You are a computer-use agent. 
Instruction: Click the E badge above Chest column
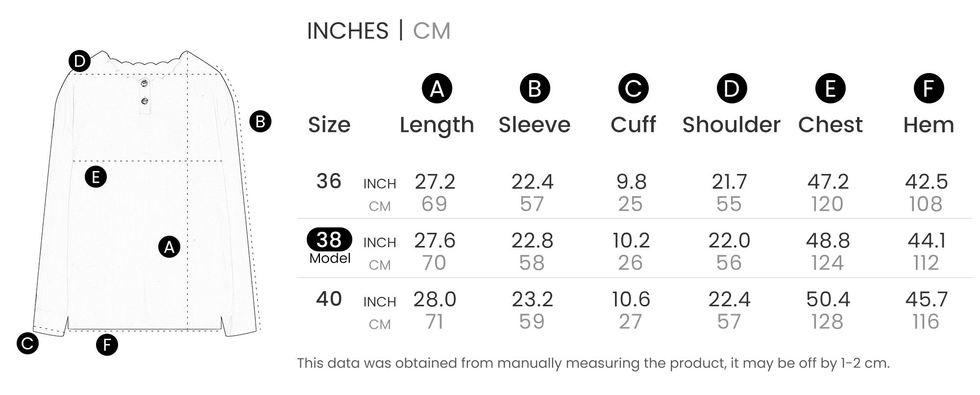click(830, 89)
